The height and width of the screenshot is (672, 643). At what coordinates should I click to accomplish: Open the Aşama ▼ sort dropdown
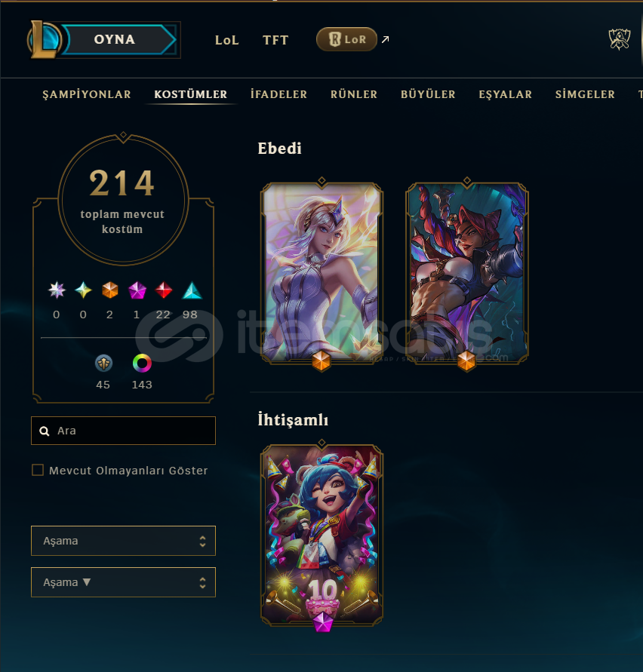[x=123, y=582]
